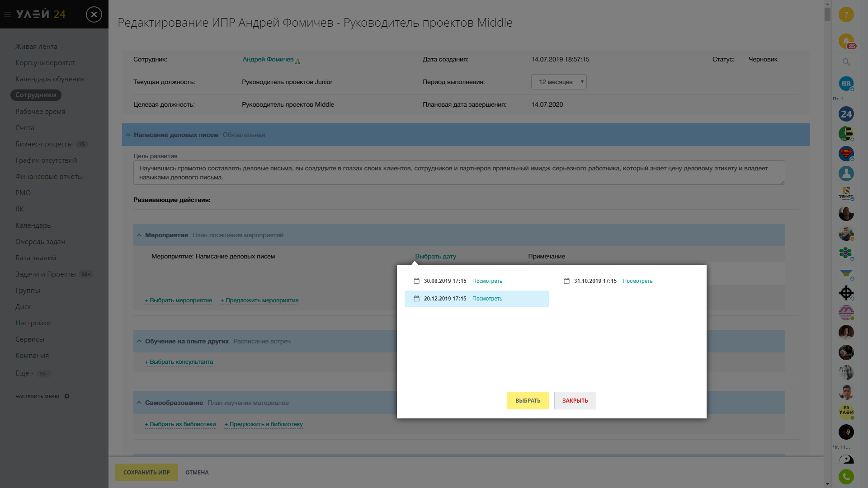Select the 30.08.2019 17:15 date option
Image resolution: width=868 pixels, height=488 pixels.
(x=445, y=281)
